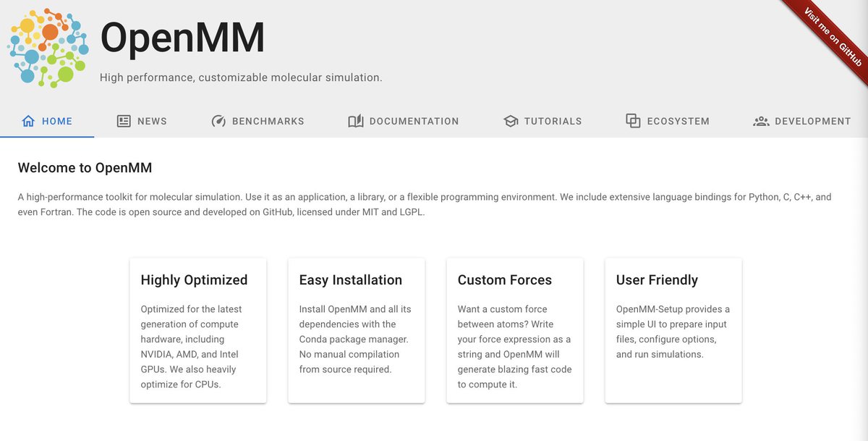The image size is (868, 441).
Task: Open the TUTORIALS tab label
Action: pos(553,121)
